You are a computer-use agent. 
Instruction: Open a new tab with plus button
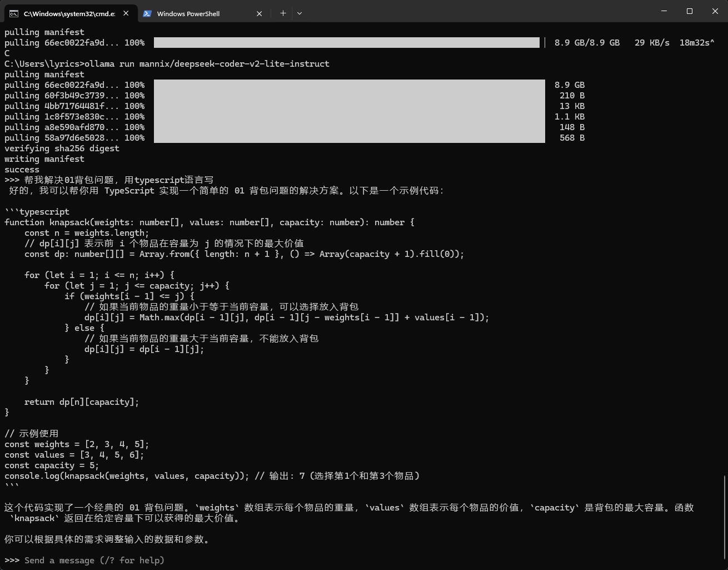click(x=283, y=13)
